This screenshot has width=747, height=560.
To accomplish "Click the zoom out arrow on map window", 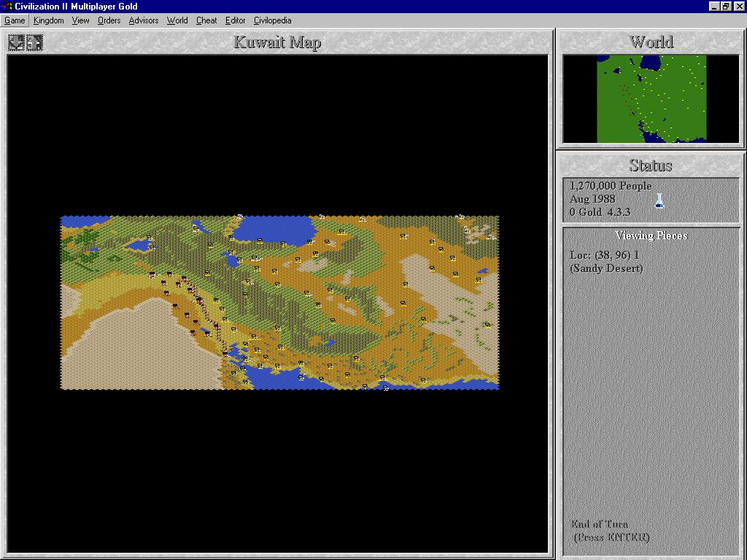I will click(x=16, y=43).
